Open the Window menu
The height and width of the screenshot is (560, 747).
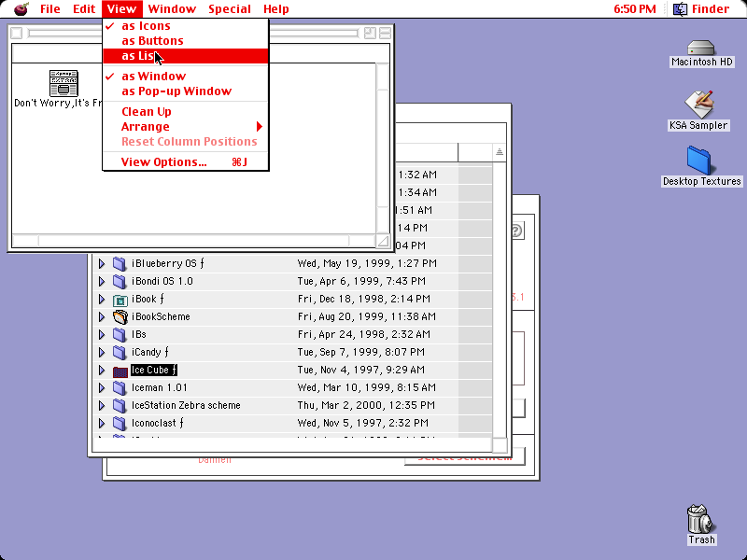(x=172, y=8)
